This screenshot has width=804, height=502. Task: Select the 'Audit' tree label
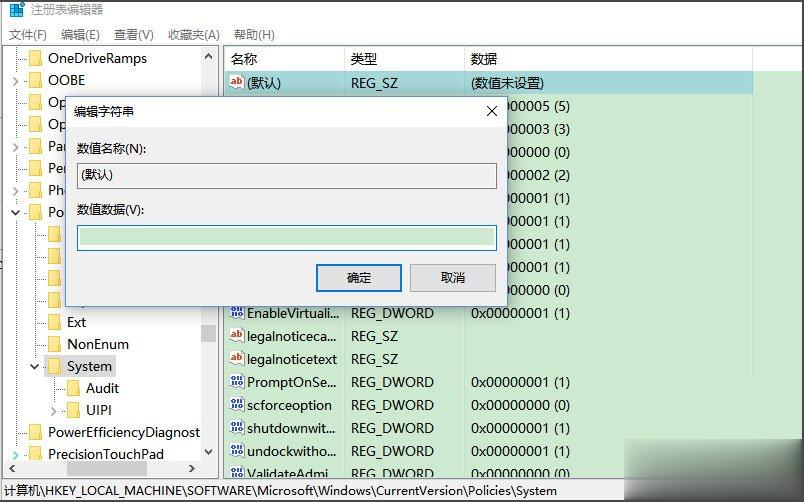(103, 388)
